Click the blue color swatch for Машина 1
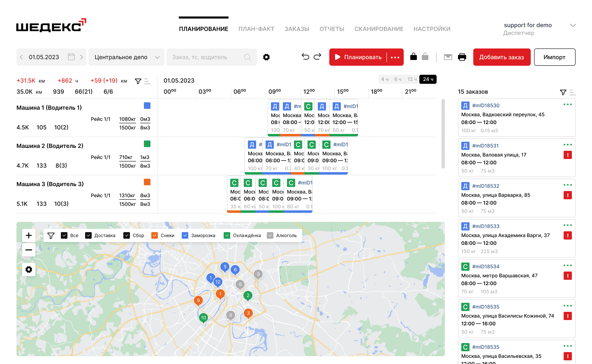 point(147,106)
